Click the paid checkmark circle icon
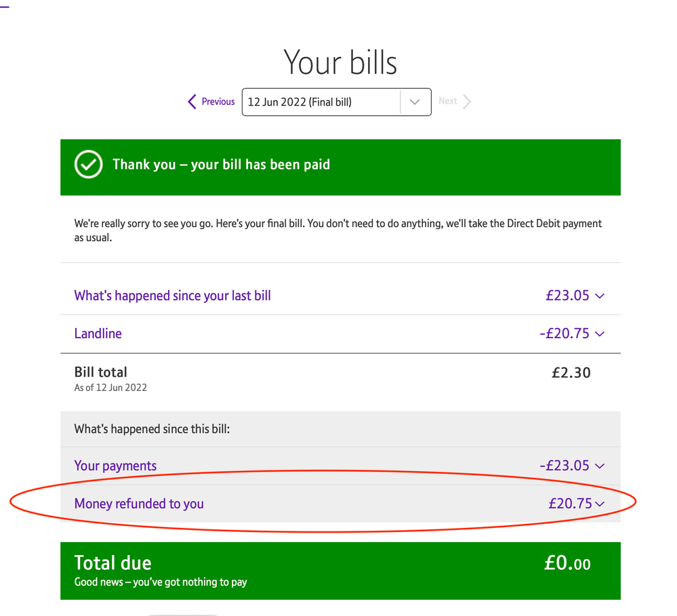Screen dimensions: 677x616 [88, 165]
